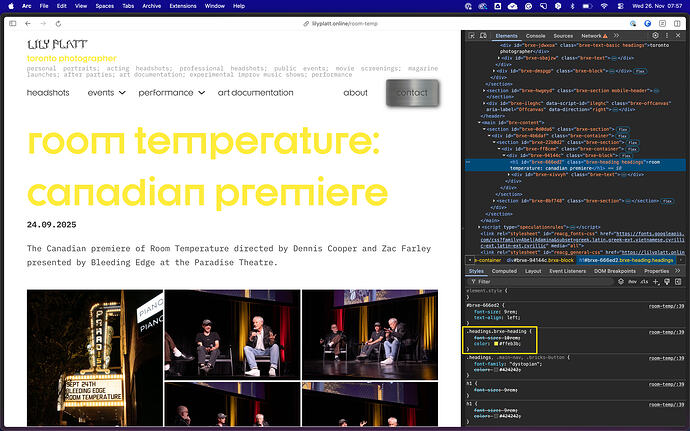Toggle the computed styles sidebar icon

click(678, 281)
